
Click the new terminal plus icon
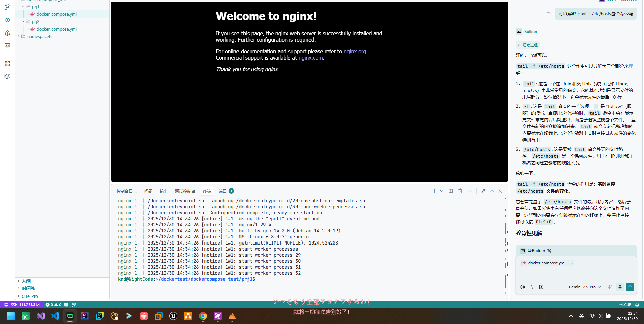click(434, 191)
